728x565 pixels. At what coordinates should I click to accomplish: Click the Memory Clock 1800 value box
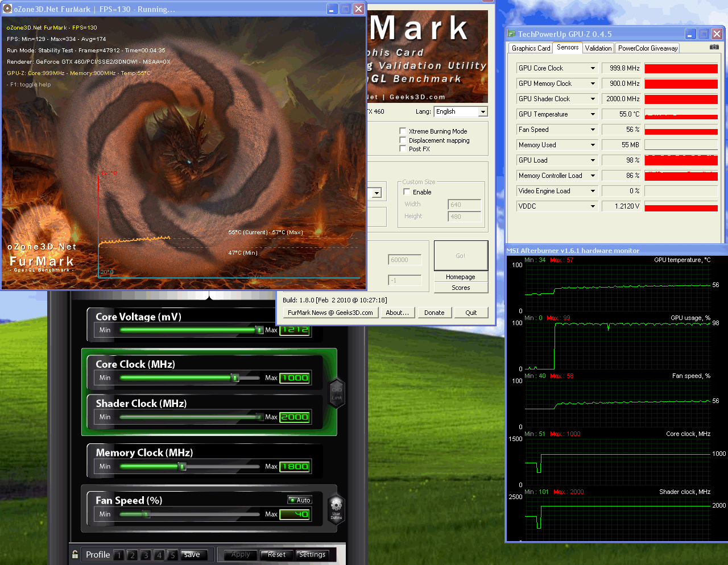(295, 467)
